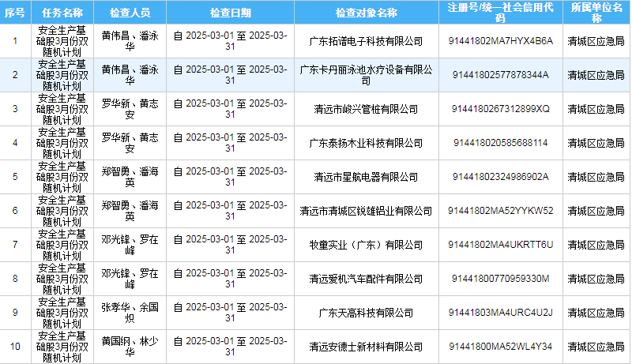Select company 清远市峻兴管桩有限公司
This screenshot has height=364, width=632.
point(366,109)
